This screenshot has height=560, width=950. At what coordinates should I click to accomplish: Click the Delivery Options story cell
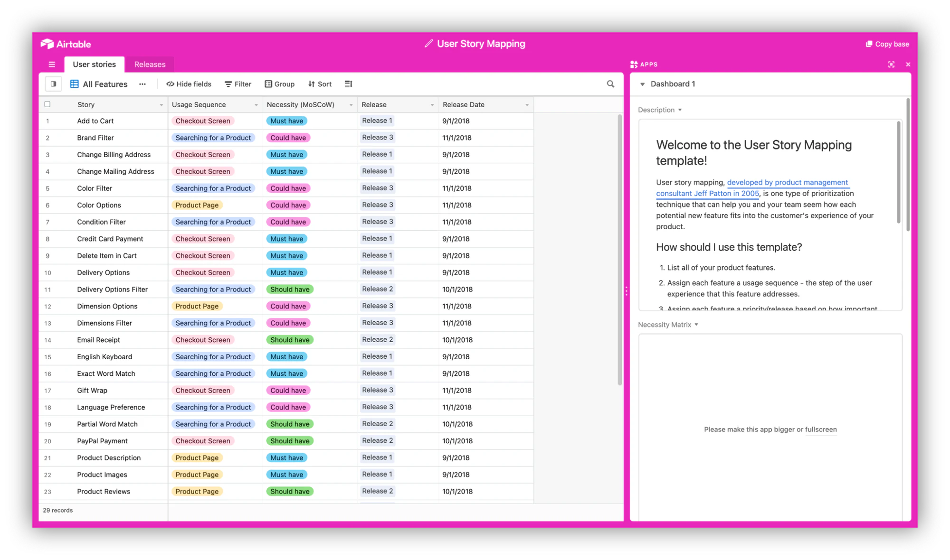point(103,272)
